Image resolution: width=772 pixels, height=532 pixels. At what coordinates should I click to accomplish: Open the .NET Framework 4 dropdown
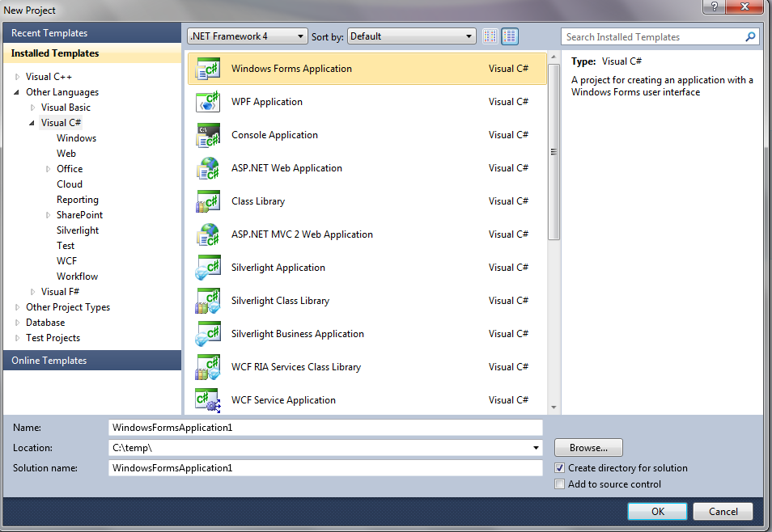click(247, 36)
